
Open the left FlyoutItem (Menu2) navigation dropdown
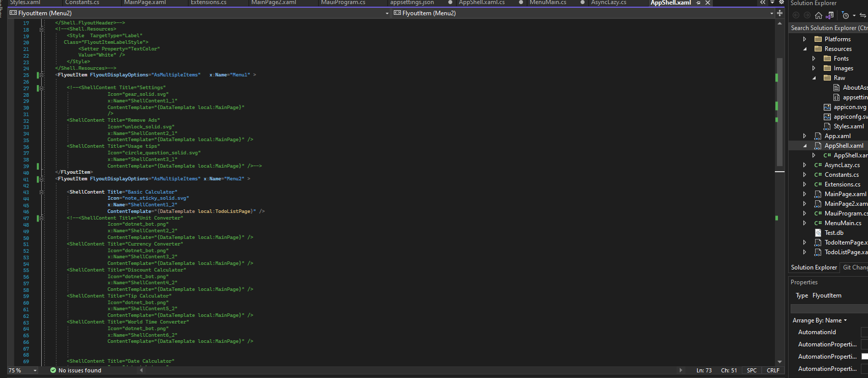(x=387, y=13)
